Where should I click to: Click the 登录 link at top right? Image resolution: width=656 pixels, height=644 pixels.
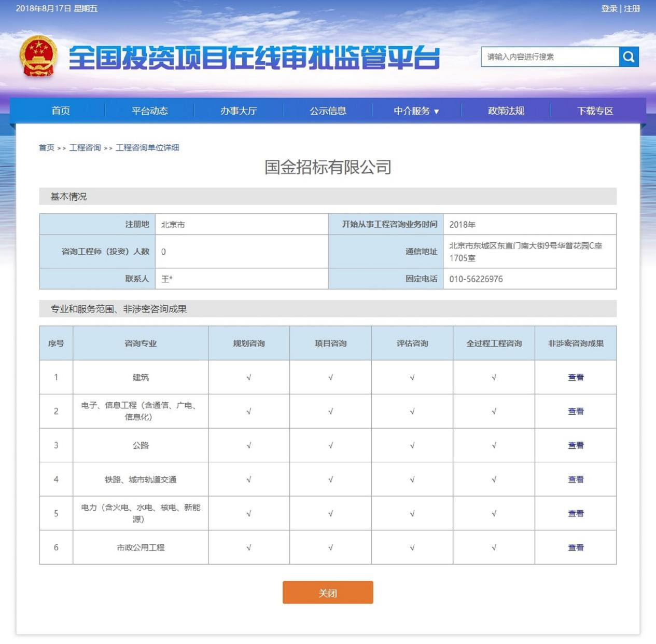609,9
